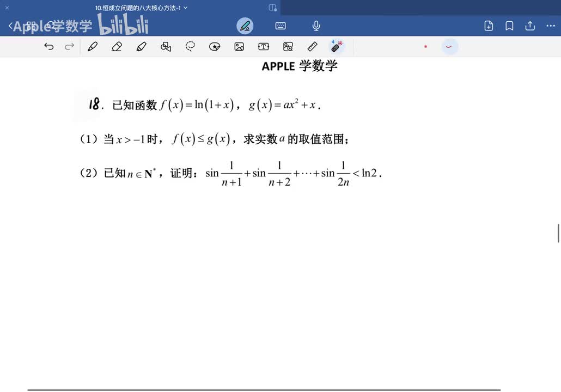Start audio recording with the microphone

point(316,26)
